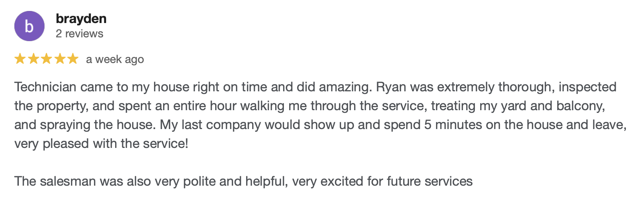Screen dimensions: 644x200
Task: Click the 'a week ago' timestamp
Action: pyautogui.click(x=115, y=59)
